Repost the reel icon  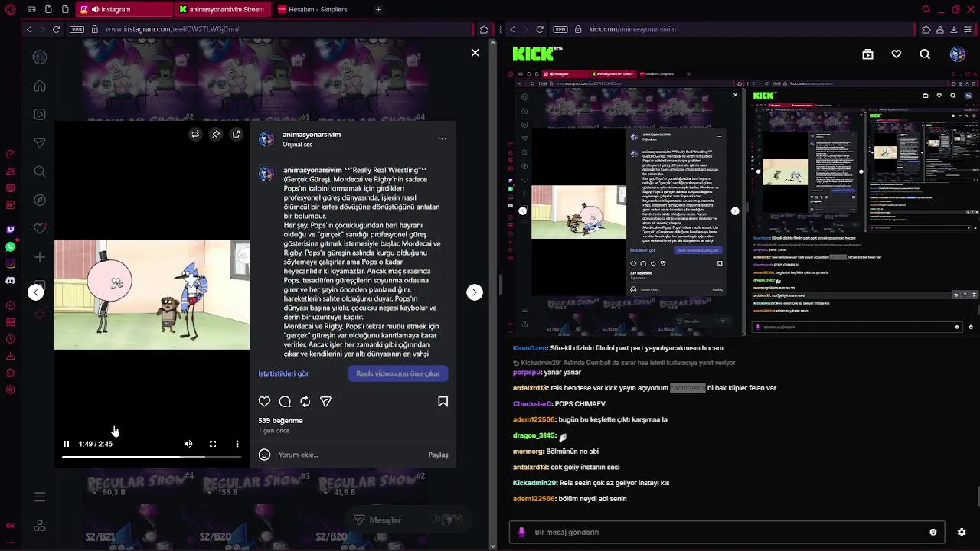tap(305, 402)
